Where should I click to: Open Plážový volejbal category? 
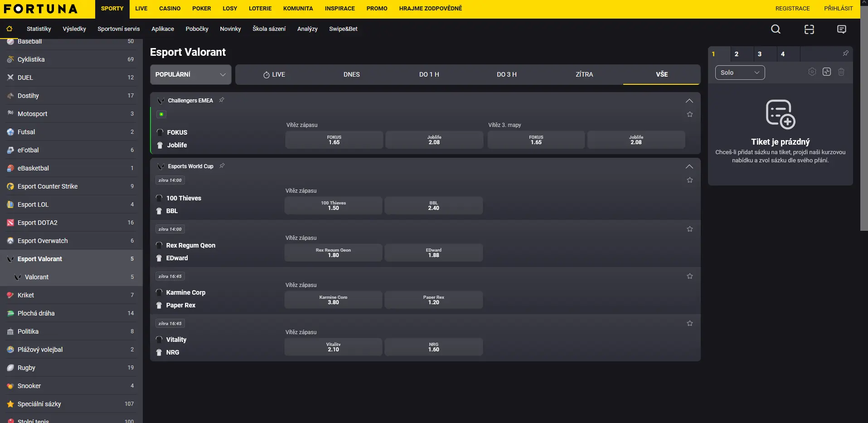tap(71, 350)
